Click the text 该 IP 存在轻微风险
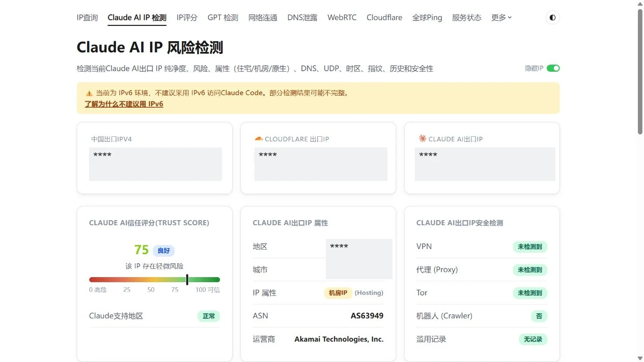This screenshot has height=362, width=644. [x=154, y=266]
